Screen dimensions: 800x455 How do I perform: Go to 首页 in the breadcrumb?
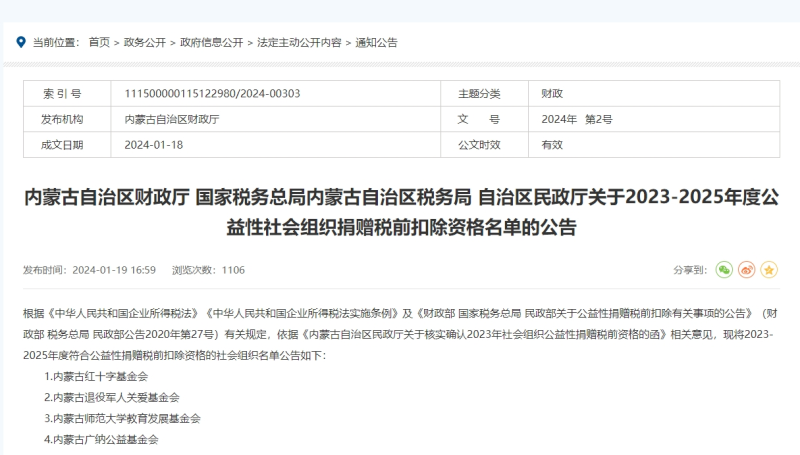pyautogui.click(x=99, y=43)
